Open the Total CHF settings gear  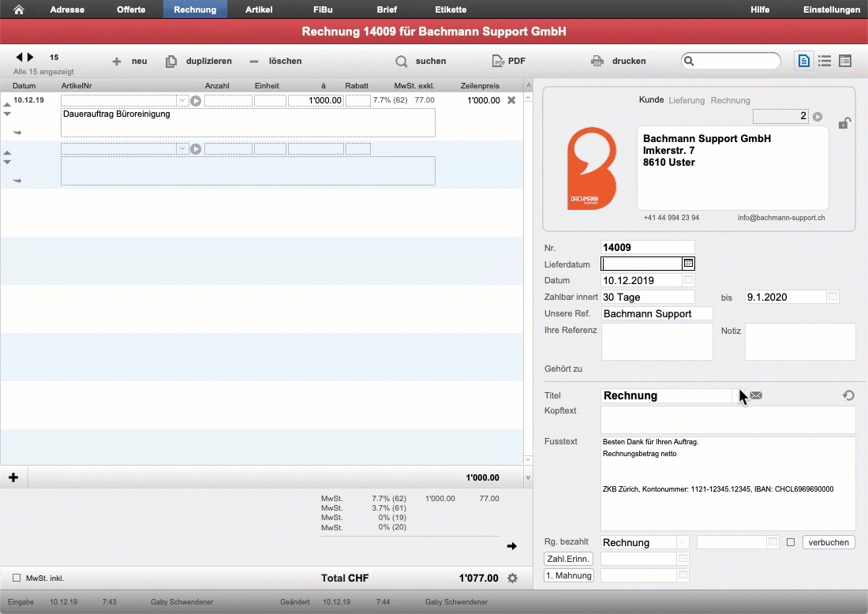click(x=513, y=578)
